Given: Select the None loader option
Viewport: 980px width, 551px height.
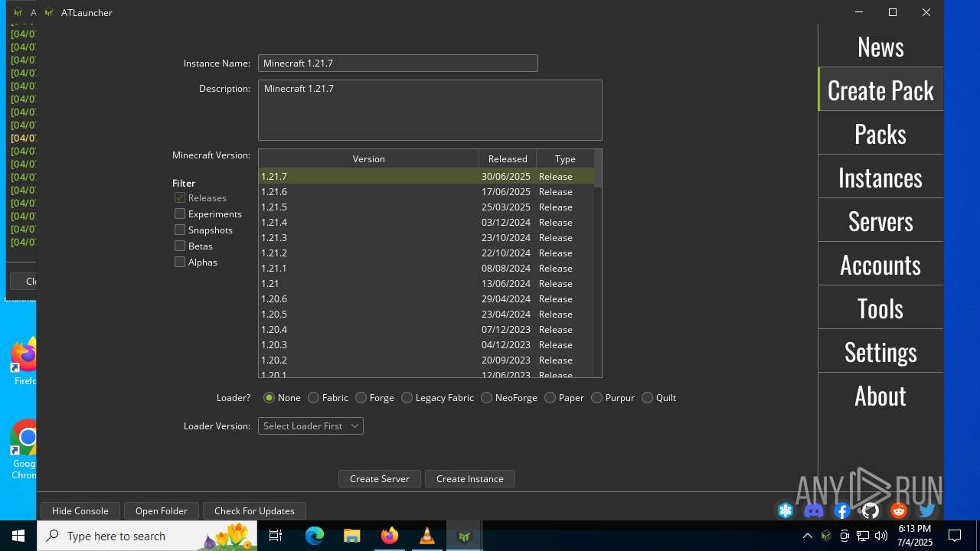Looking at the screenshot, I should (269, 397).
